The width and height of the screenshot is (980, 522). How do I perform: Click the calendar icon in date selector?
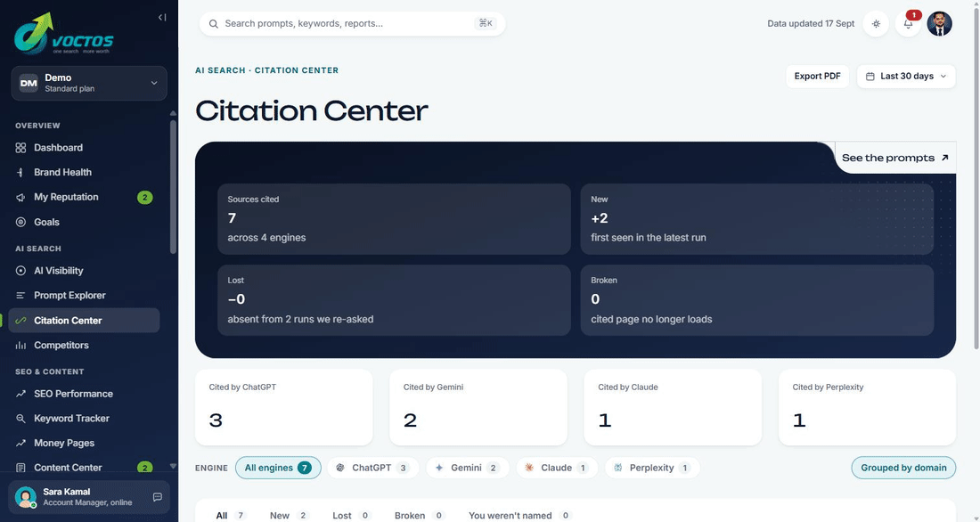click(870, 77)
